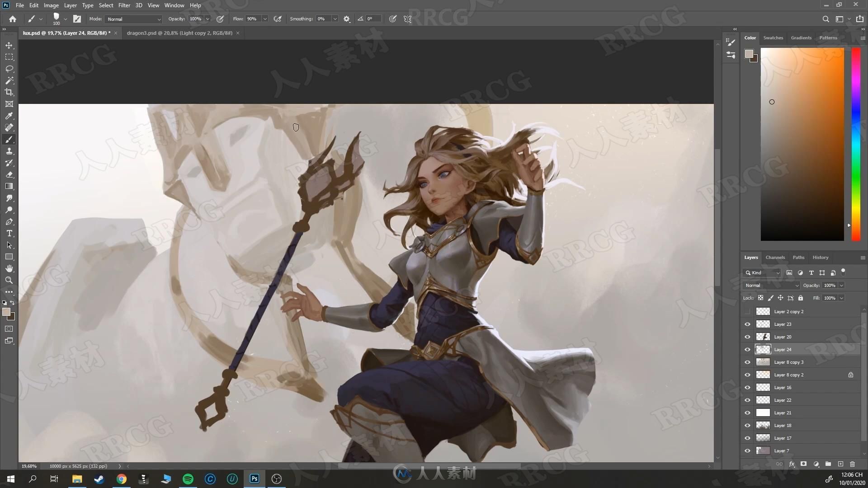This screenshot has width=868, height=488.
Task: Toggle visibility of Layer 24
Action: [747, 349]
